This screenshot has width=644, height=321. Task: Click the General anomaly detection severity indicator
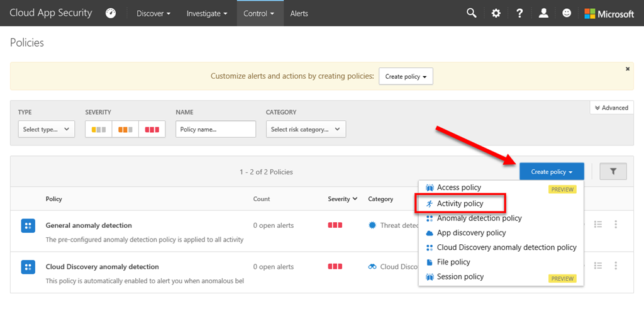335,225
